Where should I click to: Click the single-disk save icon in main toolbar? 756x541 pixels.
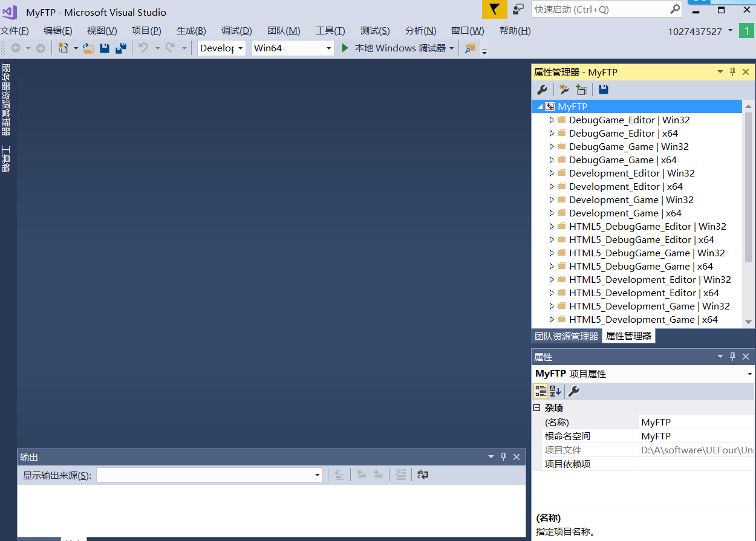(x=105, y=48)
